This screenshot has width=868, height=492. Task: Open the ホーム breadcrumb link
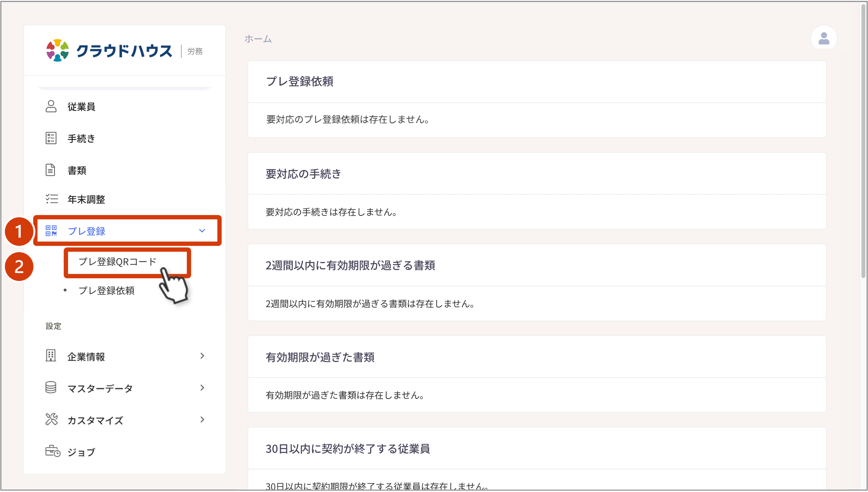coord(258,39)
